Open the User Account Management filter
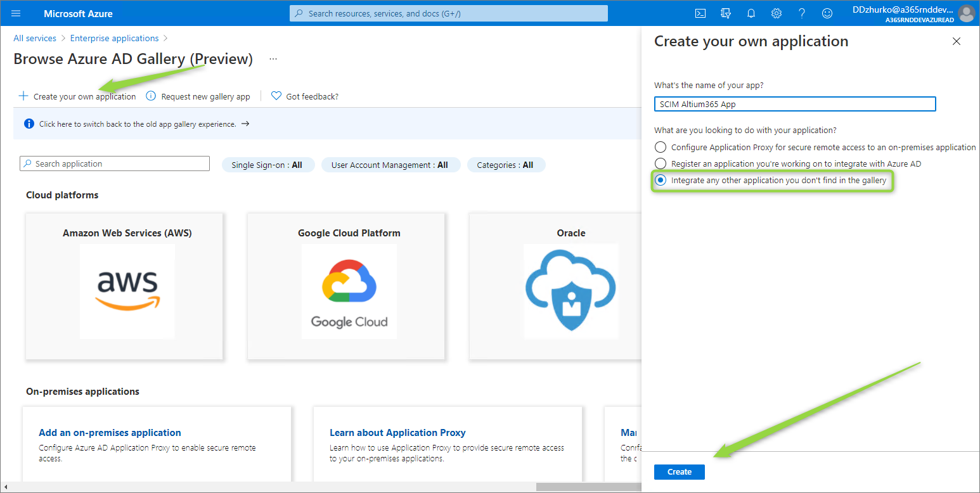 tap(389, 165)
